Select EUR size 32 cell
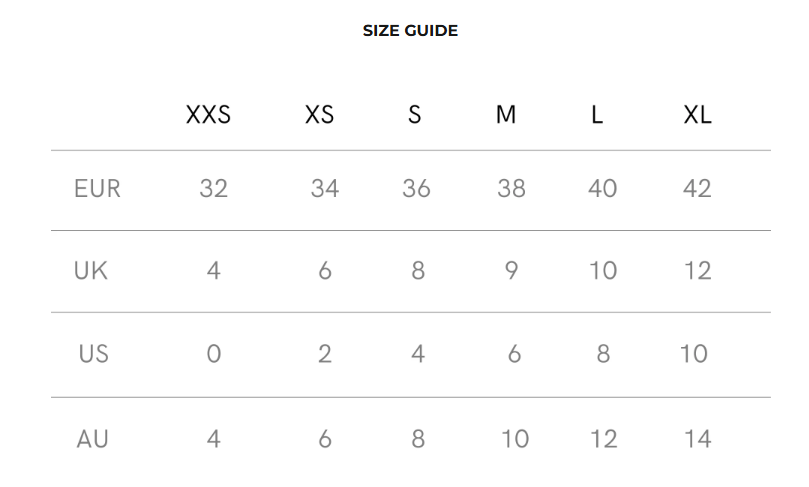Image resolution: width=809 pixels, height=487 pixels. click(x=214, y=188)
